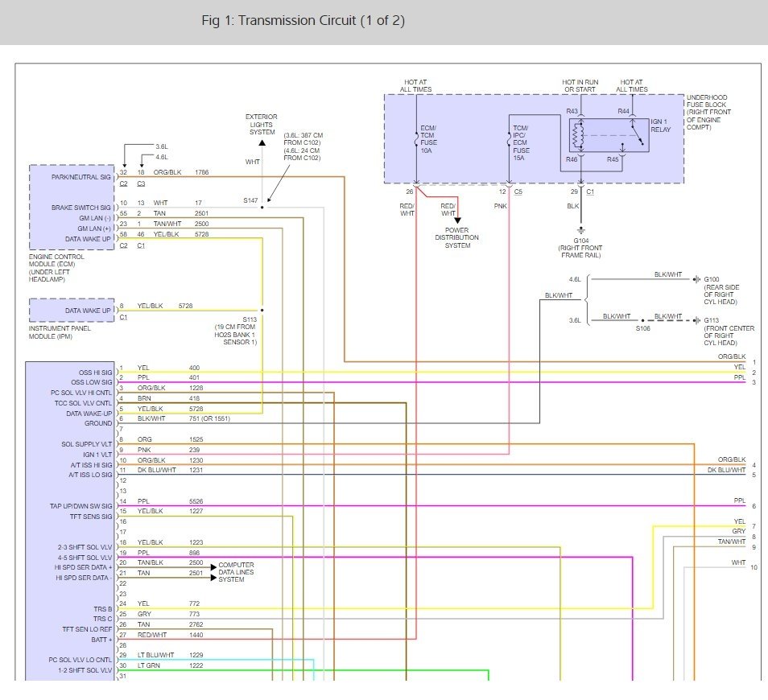768x700 pixels.
Task: Click the G113 ground label
Action: click(x=711, y=320)
